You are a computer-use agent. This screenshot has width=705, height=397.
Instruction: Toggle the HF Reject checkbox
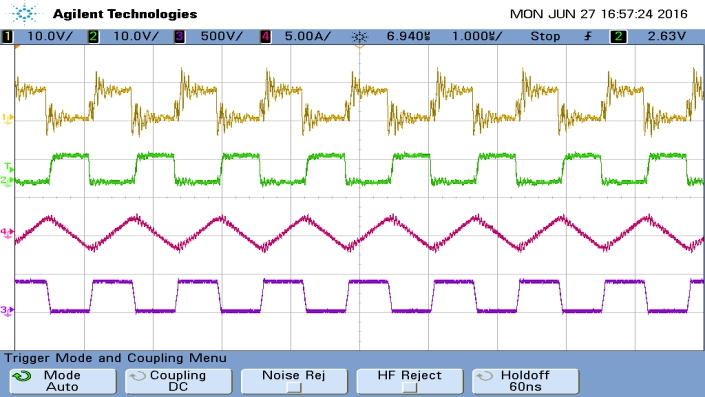click(410, 387)
